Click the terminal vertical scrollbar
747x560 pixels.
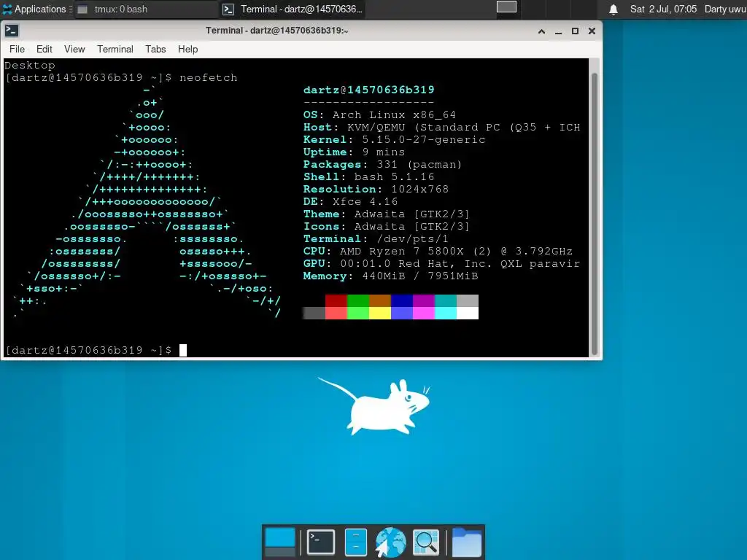point(594,214)
